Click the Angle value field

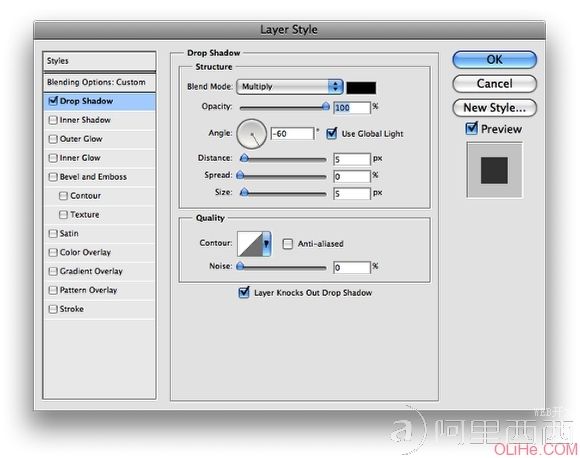point(292,134)
